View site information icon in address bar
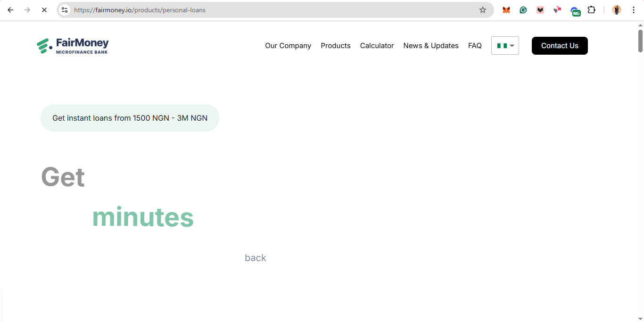The height and width of the screenshot is (322, 644). pyautogui.click(x=65, y=10)
